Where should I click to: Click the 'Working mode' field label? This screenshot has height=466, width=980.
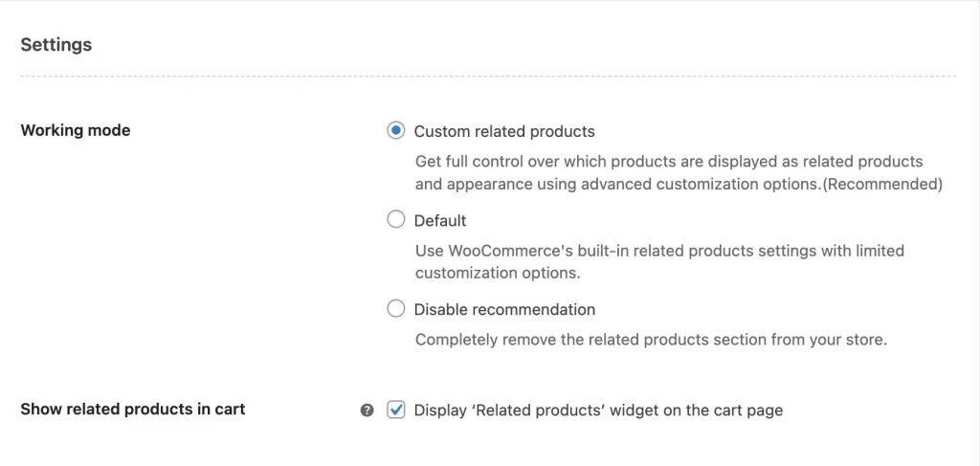pos(76,130)
